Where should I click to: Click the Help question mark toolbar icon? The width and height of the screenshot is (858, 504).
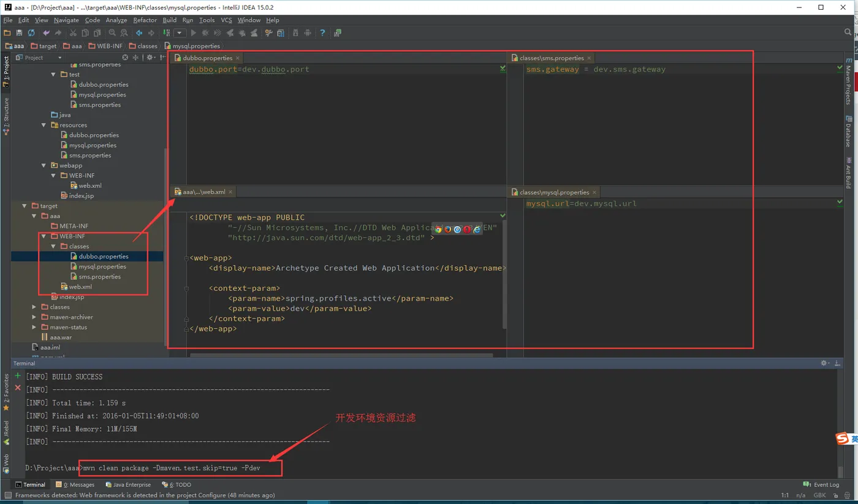(x=322, y=33)
